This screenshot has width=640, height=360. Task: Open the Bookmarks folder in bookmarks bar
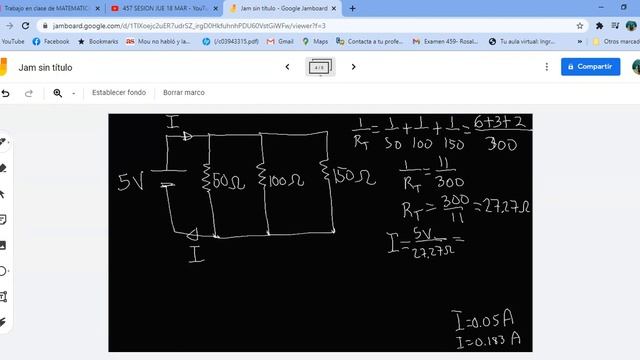pyautogui.click(x=98, y=42)
